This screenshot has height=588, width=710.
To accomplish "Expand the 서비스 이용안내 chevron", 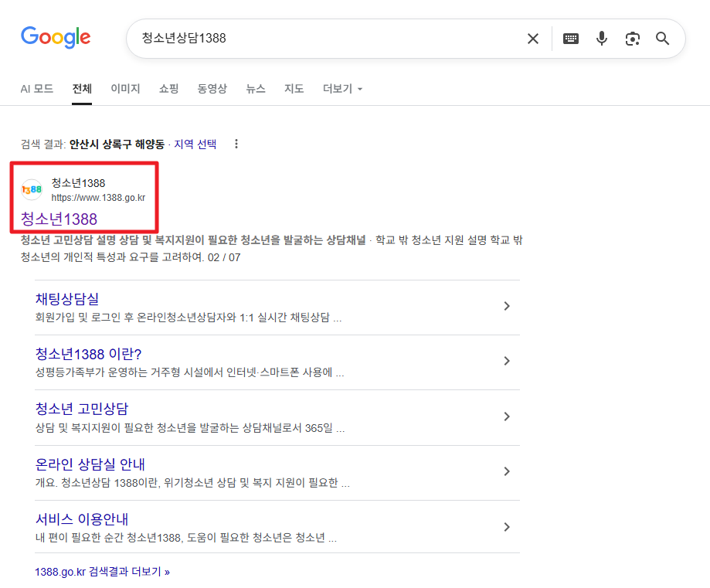I will tap(507, 526).
